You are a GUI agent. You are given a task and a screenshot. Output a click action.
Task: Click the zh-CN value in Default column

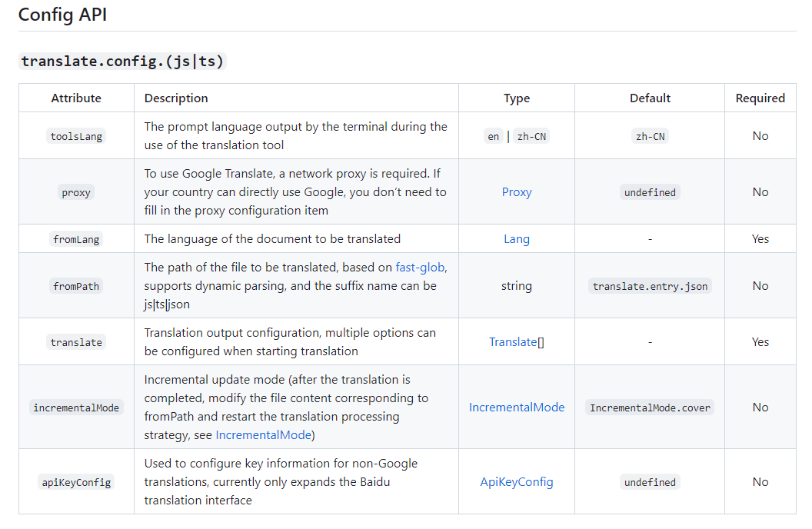click(650, 136)
